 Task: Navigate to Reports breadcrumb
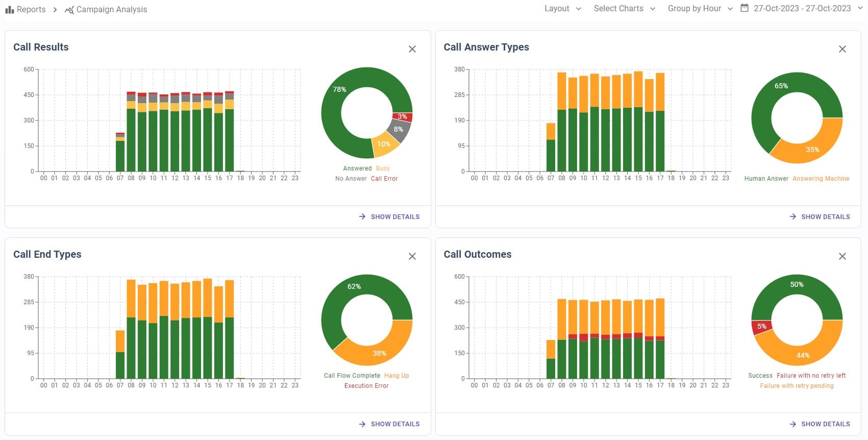tap(31, 10)
